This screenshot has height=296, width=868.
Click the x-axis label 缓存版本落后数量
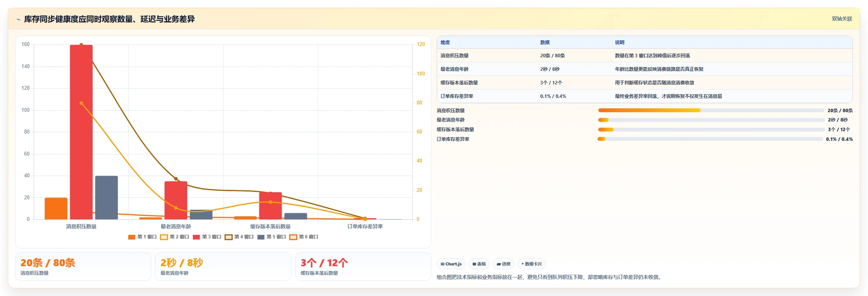[270, 226]
